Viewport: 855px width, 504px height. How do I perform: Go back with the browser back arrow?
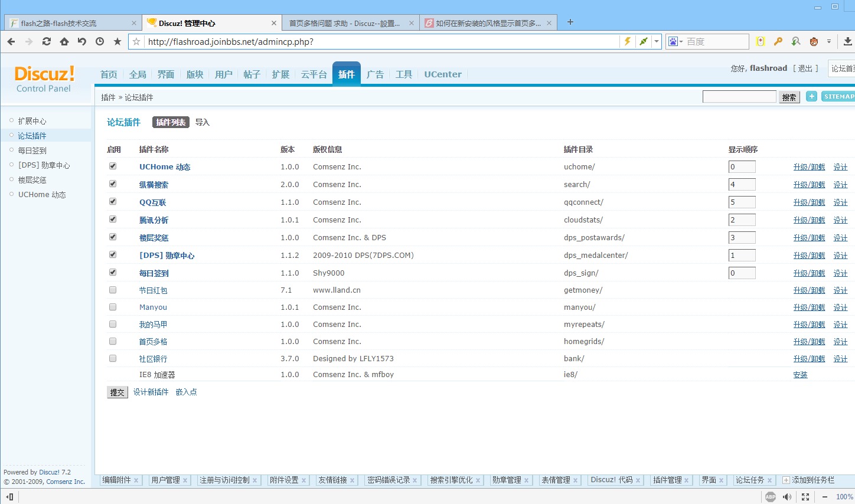[x=11, y=41]
